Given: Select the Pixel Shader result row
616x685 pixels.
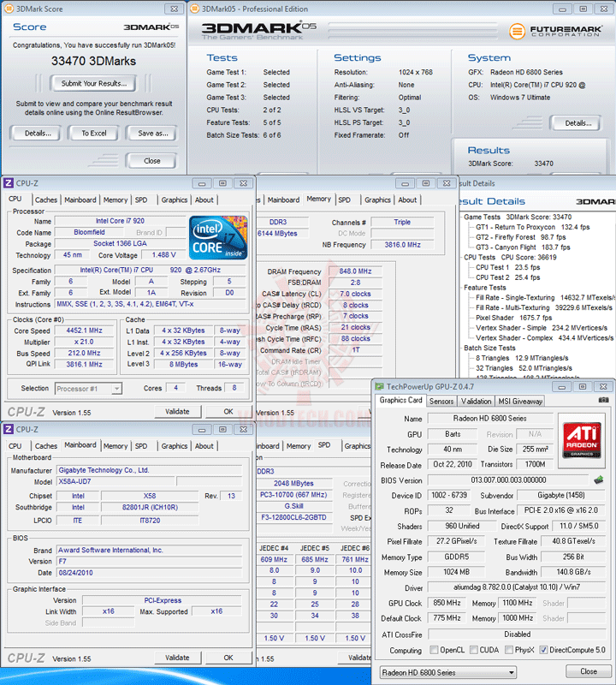Looking at the screenshot, I should click(x=514, y=318).
